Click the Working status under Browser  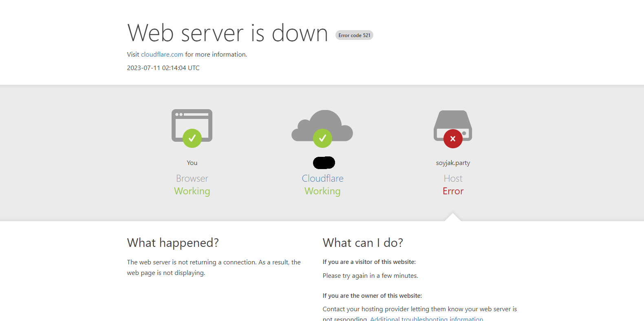(192, 191)
